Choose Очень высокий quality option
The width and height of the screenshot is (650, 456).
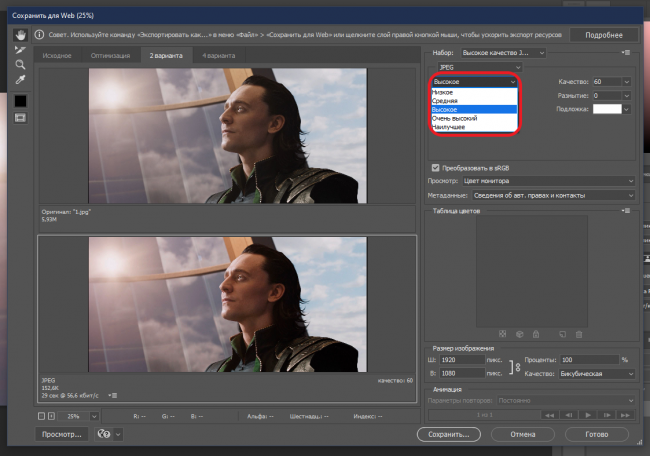(474, 118)
